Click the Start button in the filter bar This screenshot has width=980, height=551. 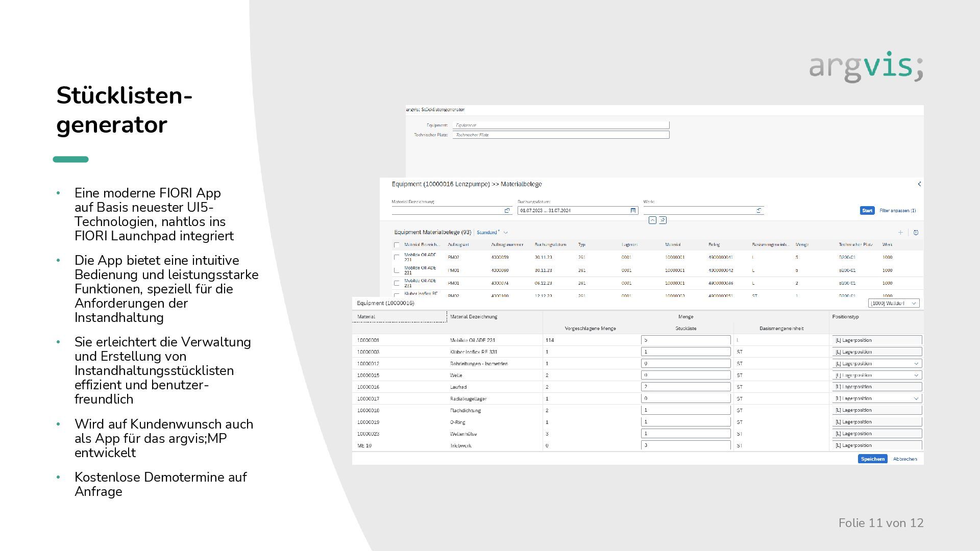coord(867,211)
